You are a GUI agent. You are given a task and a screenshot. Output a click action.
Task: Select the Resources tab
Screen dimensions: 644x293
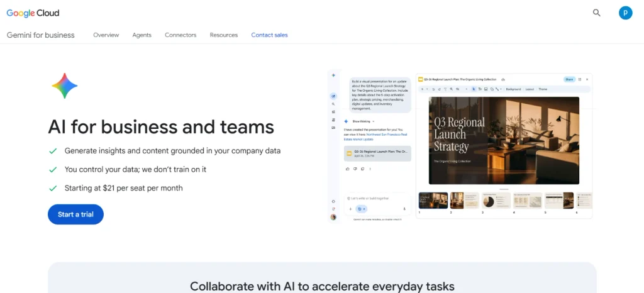click(x=224, y=35)
